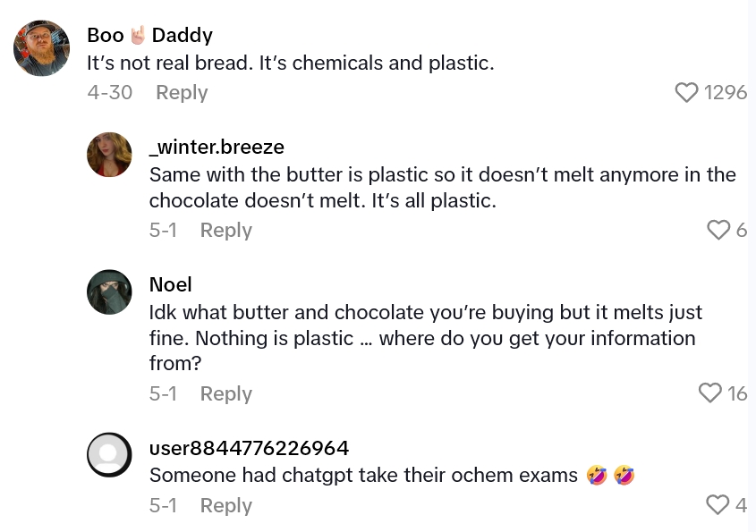Reply to user8844776226964's comment

click(225, 506)
